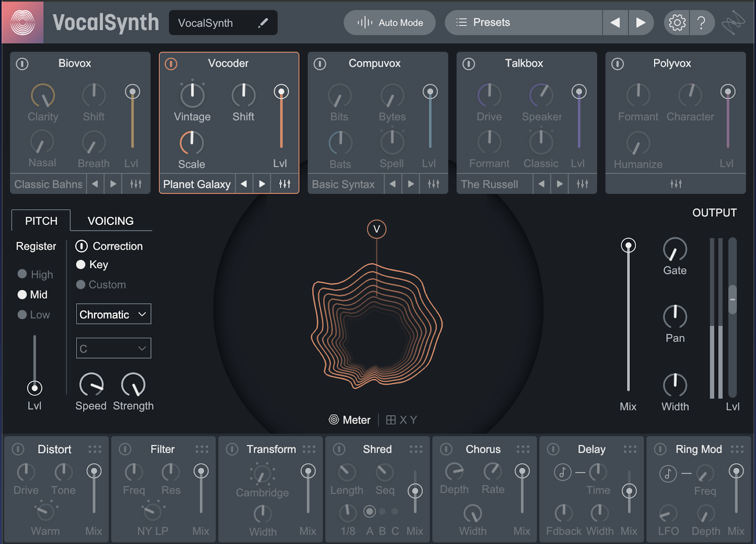Image resolution: width=756 pixels, height=544 pixels.
Task: Click the Ring Mod note sync icon
Action: [x=668, y=473]
